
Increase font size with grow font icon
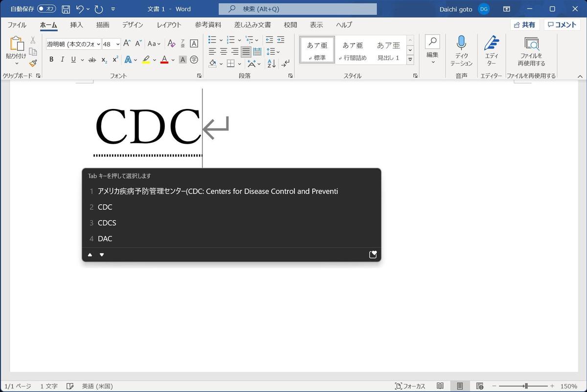click(127, 44)
